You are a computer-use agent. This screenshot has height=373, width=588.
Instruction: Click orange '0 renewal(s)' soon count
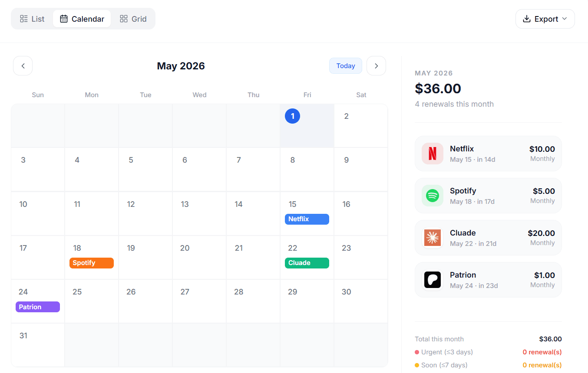(542, 365)
